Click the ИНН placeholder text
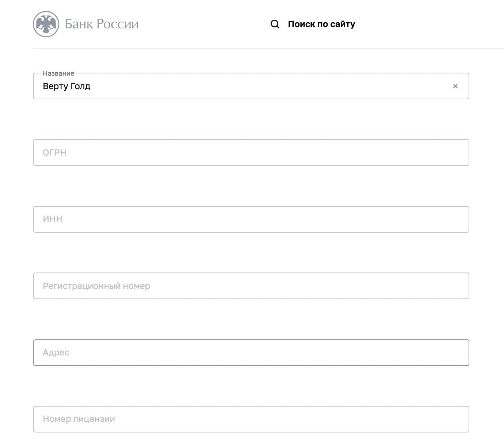Image resolution: width=504 pixels, height=442 pixels. 53,219
